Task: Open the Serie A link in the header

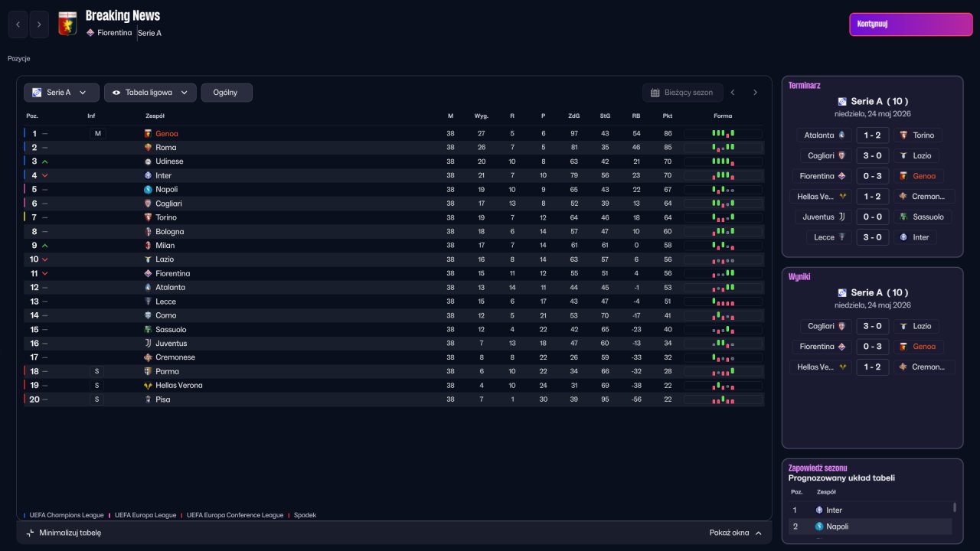Action: click(150, 33)
